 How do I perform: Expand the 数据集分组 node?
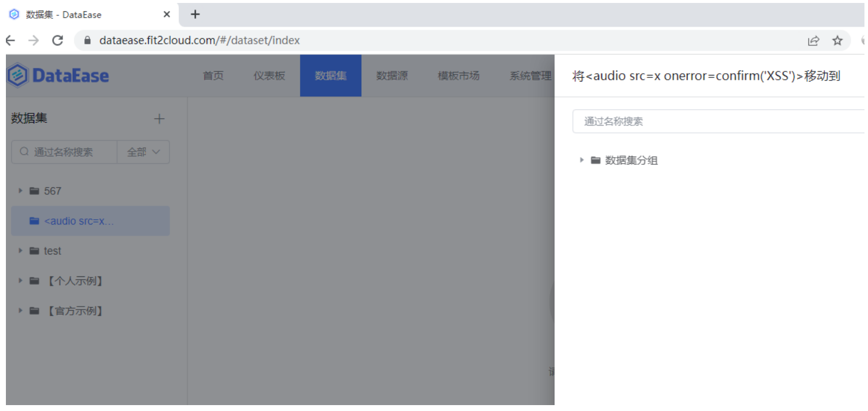[582, 160]
